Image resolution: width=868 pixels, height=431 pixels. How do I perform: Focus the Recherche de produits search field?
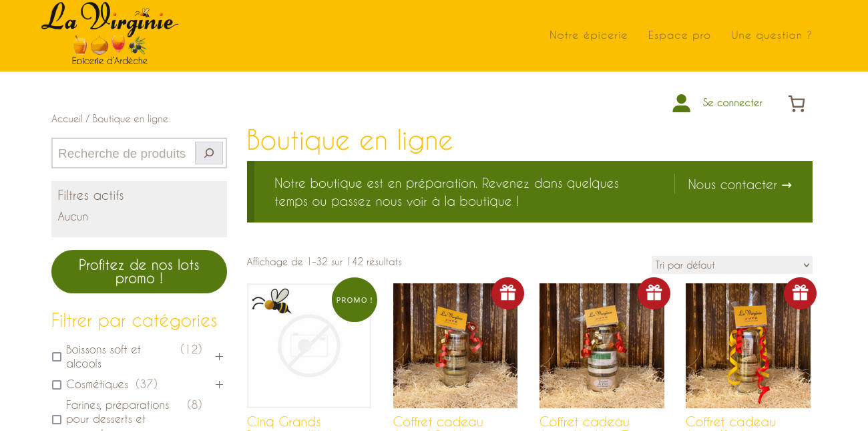[124, 153]
